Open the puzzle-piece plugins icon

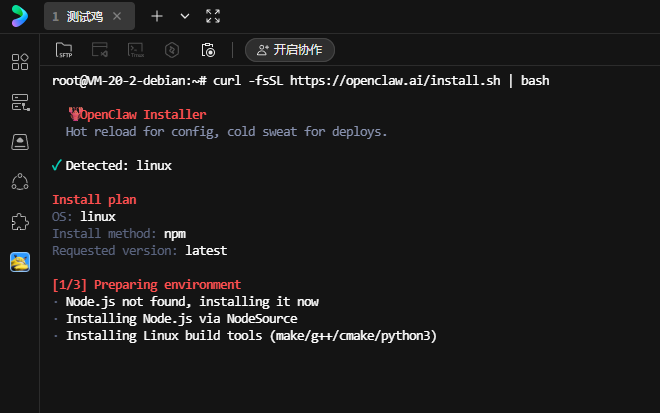click(20, 222)
